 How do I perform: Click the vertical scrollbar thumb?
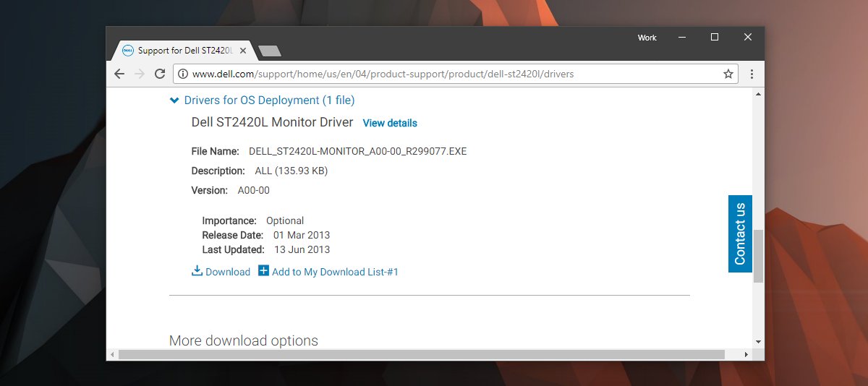758,256
